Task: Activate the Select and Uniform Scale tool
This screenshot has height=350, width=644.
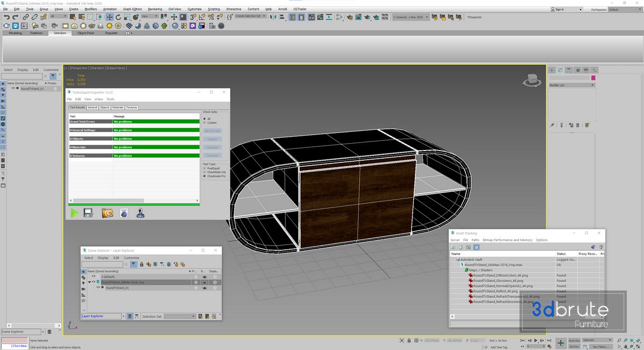Action: [x=127, y=17]
